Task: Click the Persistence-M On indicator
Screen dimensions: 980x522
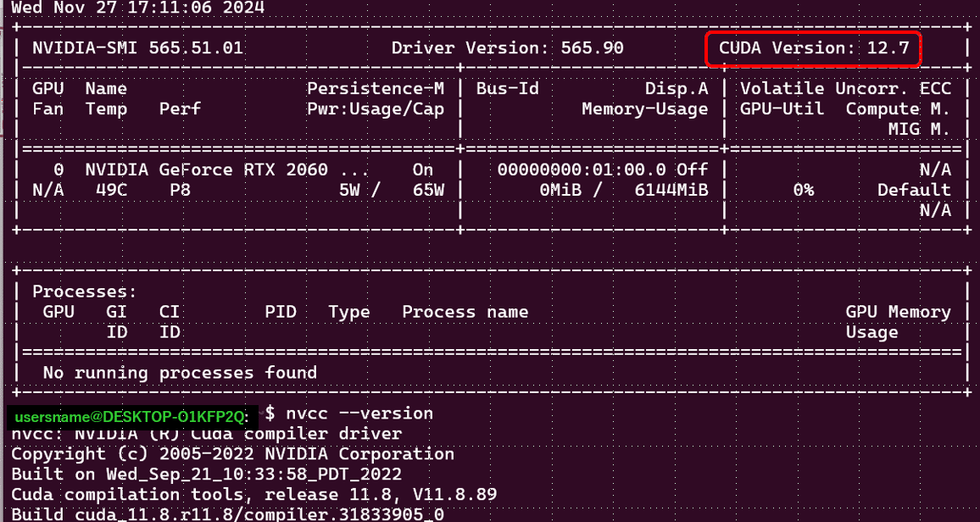Action: (x=421, y=169)
